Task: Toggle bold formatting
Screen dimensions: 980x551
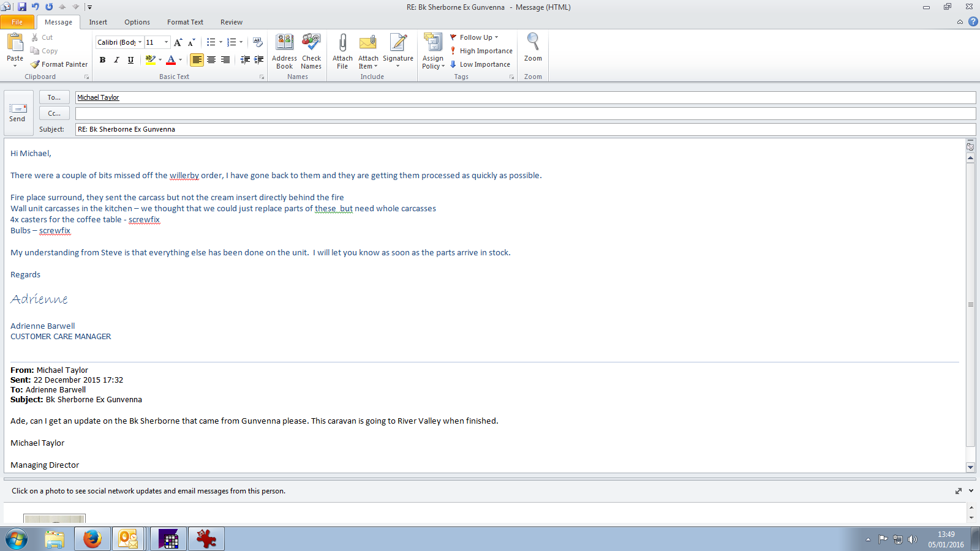Action: pyautogui.click(x=102, y=60)
